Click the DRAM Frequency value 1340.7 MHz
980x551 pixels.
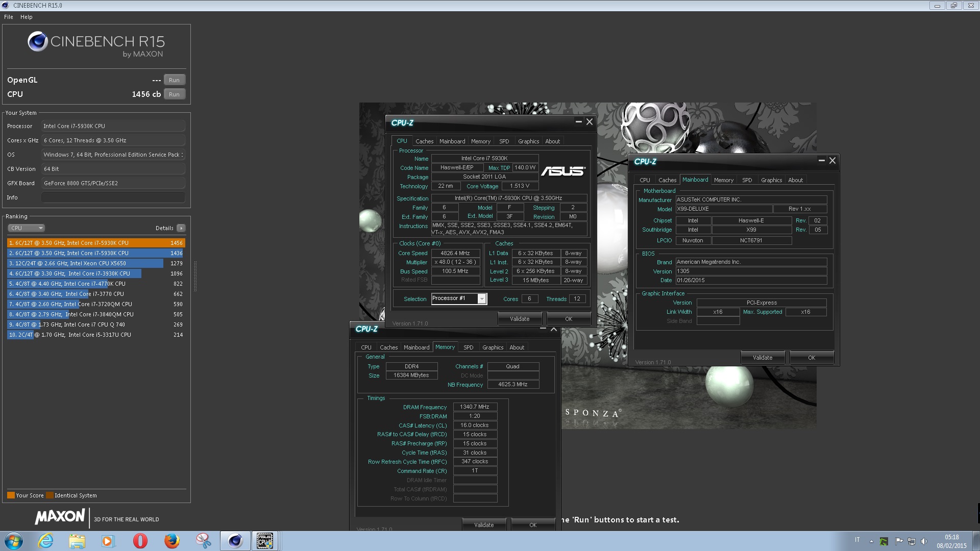click(475, 407)
